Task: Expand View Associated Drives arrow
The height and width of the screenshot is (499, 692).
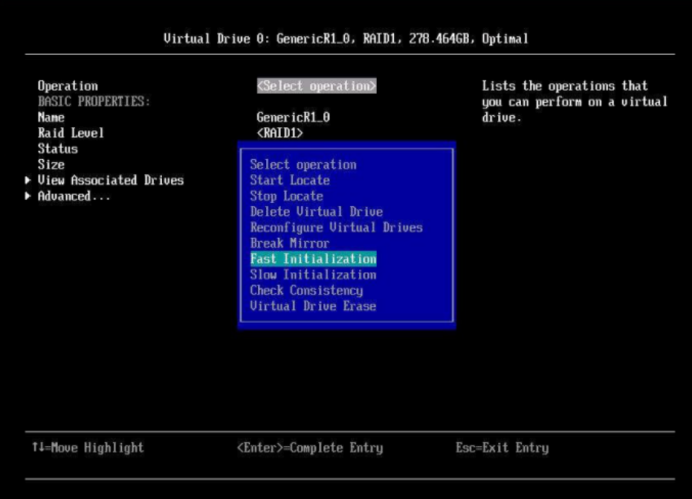Action: tap(28, 181)
